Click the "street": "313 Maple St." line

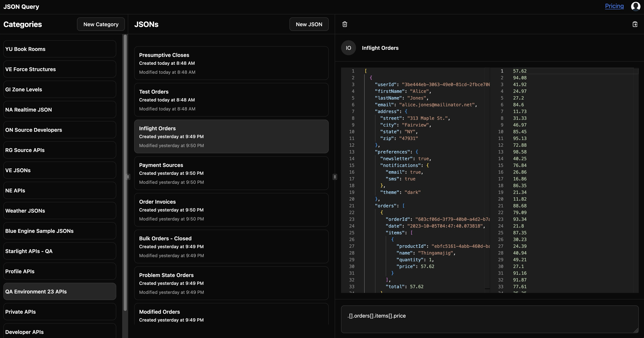pos(415,118)
